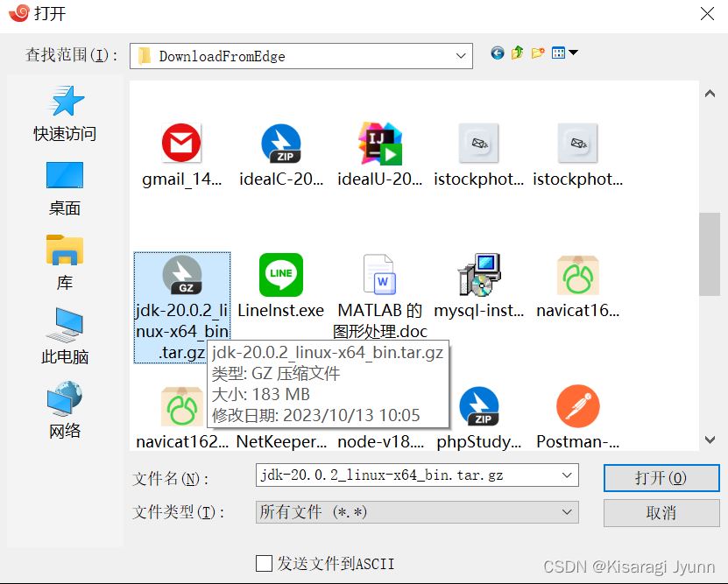Expand the 查找范围 folder dropdown
This screenshot has height=584, width=728.
[x=461, y=56]
